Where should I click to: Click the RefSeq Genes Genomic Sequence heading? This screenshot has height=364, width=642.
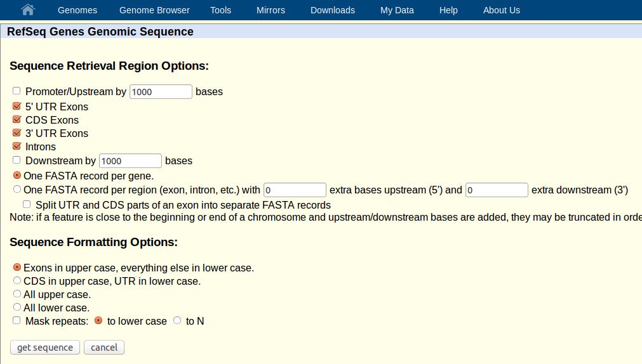click(x=100, y=32)
